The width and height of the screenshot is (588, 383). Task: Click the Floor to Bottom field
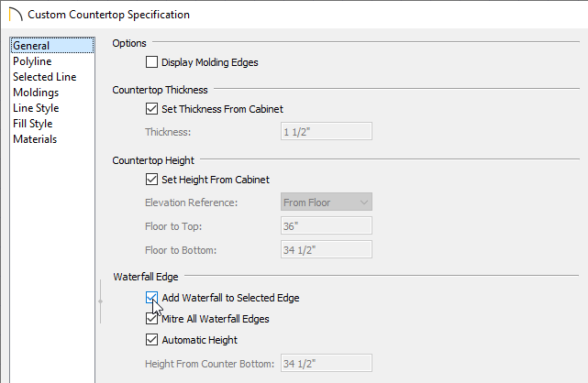[x=327, y=249]
